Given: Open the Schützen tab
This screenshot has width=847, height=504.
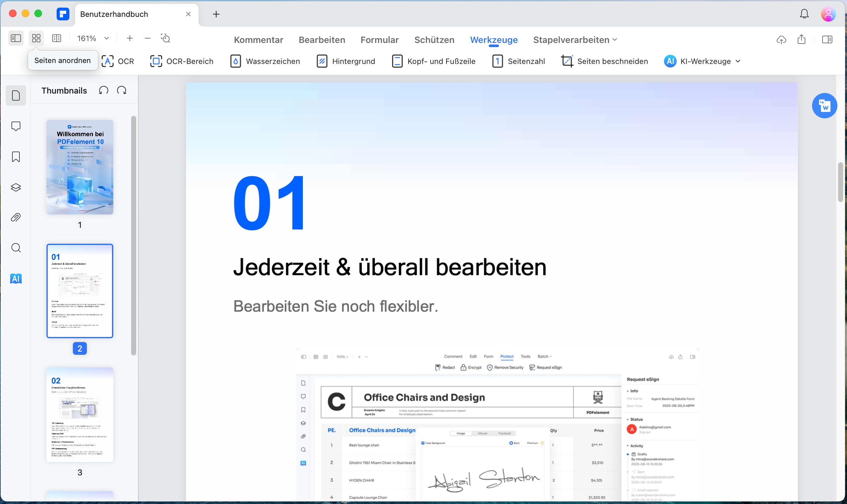Looking at the screenshot, I should point(434,40).
